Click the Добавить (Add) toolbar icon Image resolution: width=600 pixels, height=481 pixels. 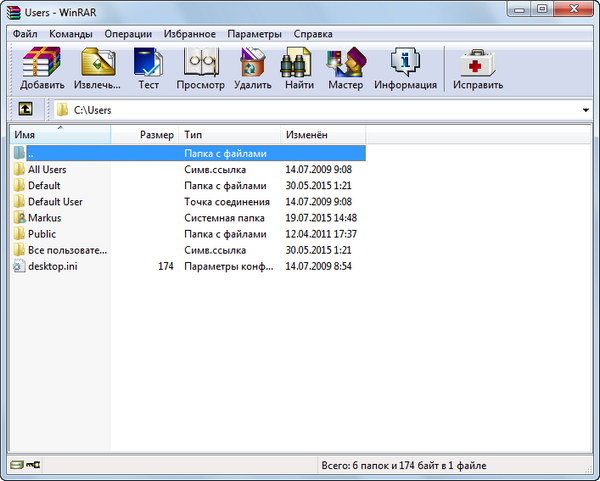[42, 68]
